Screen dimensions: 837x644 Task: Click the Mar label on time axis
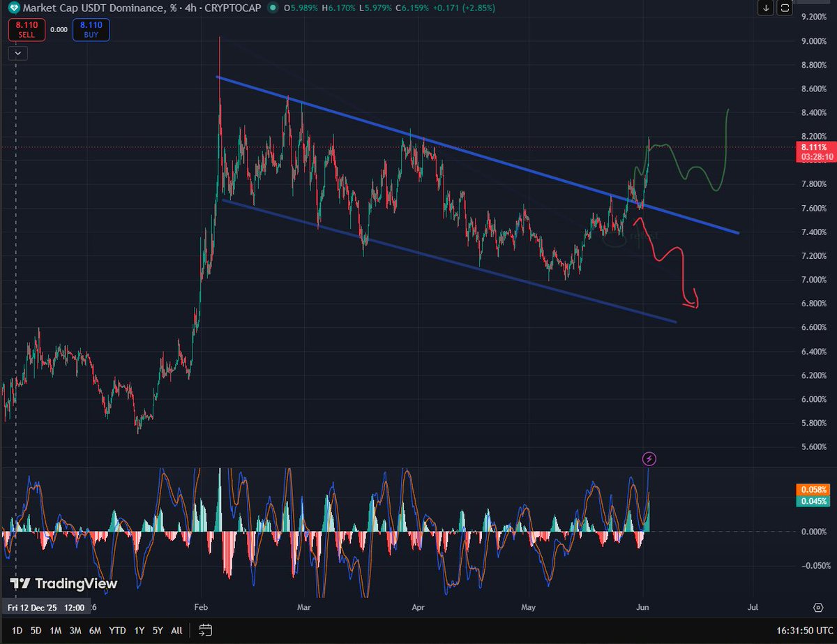click(306, 608)
